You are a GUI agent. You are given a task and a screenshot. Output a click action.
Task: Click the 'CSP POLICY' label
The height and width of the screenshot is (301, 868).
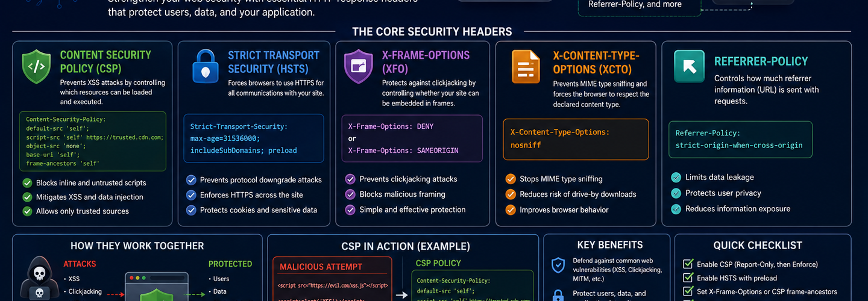[438, 263]
